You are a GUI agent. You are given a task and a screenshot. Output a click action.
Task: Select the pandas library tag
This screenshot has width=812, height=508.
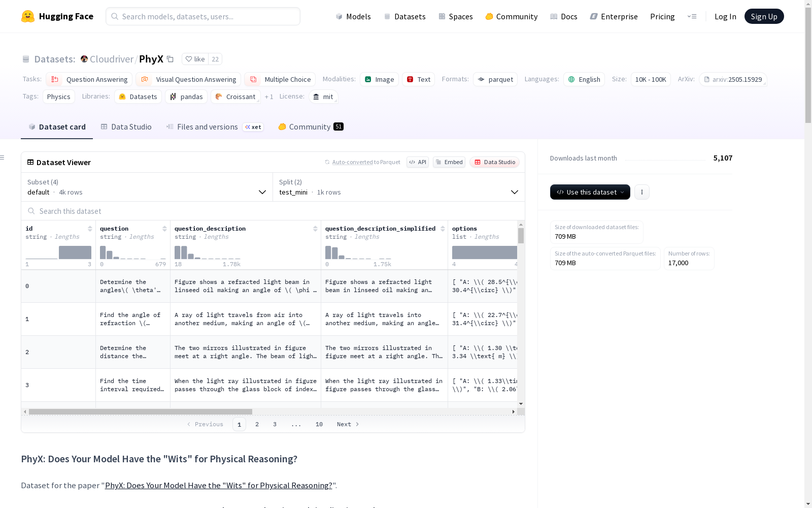186,97
